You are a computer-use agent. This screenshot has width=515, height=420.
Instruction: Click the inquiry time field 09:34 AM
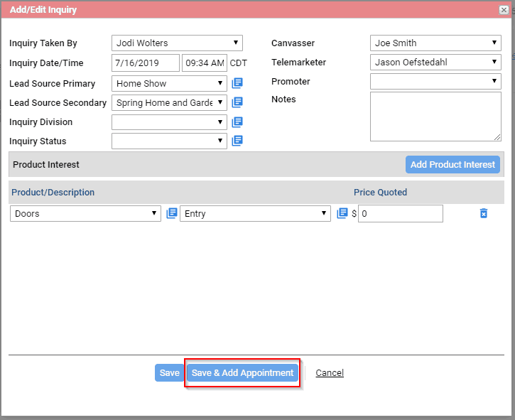click(205, 63)
